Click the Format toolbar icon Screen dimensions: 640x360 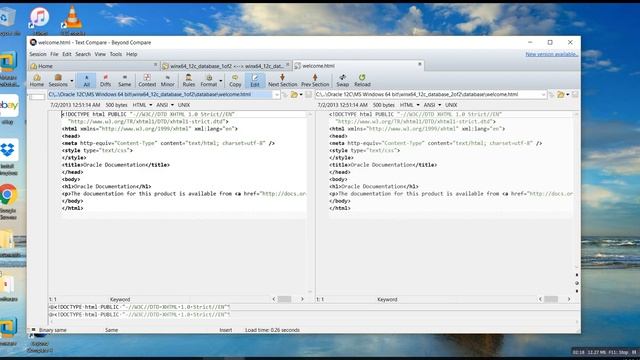209,80
